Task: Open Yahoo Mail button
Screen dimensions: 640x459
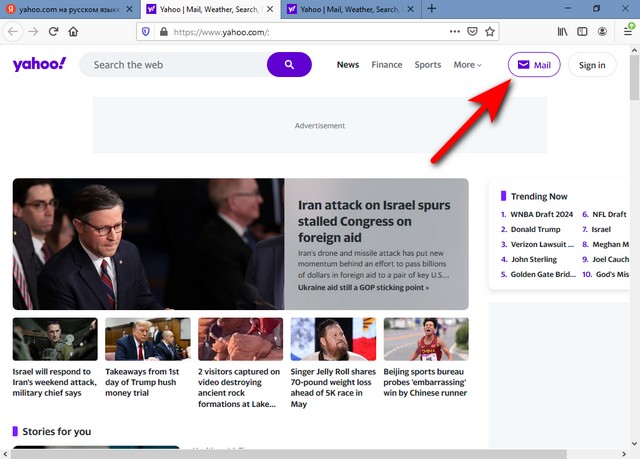Action: click(534, 64)
